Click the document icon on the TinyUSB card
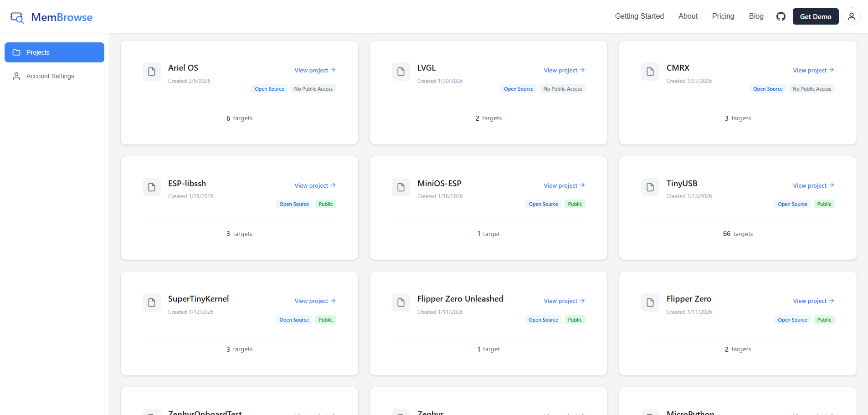Viewport: 868px width, 415px height. pos(650,187)
